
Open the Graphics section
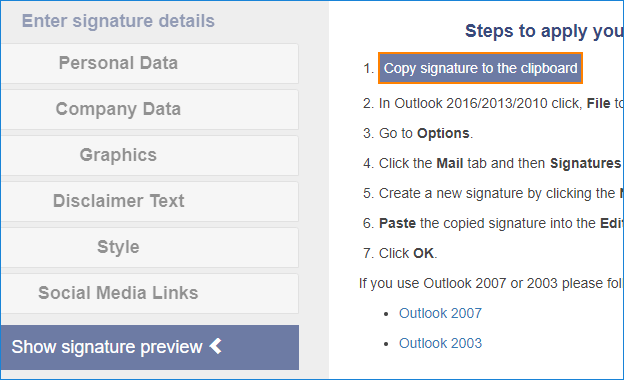pos(150,155)
